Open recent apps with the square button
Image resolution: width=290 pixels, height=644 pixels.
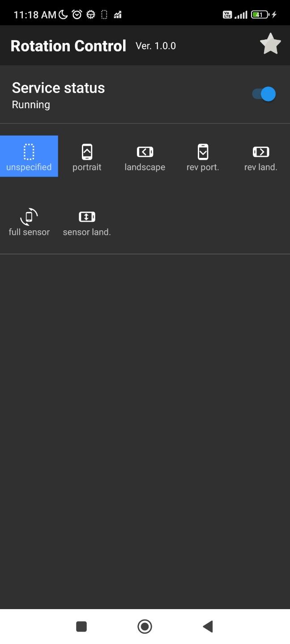[x=81, y=626]
